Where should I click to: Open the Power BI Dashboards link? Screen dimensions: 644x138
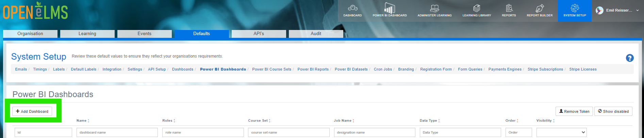tap(223, 69)
